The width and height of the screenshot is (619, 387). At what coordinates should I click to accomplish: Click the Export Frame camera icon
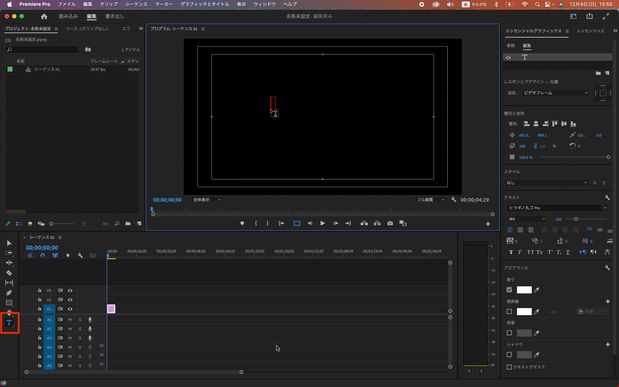[390, 223]
